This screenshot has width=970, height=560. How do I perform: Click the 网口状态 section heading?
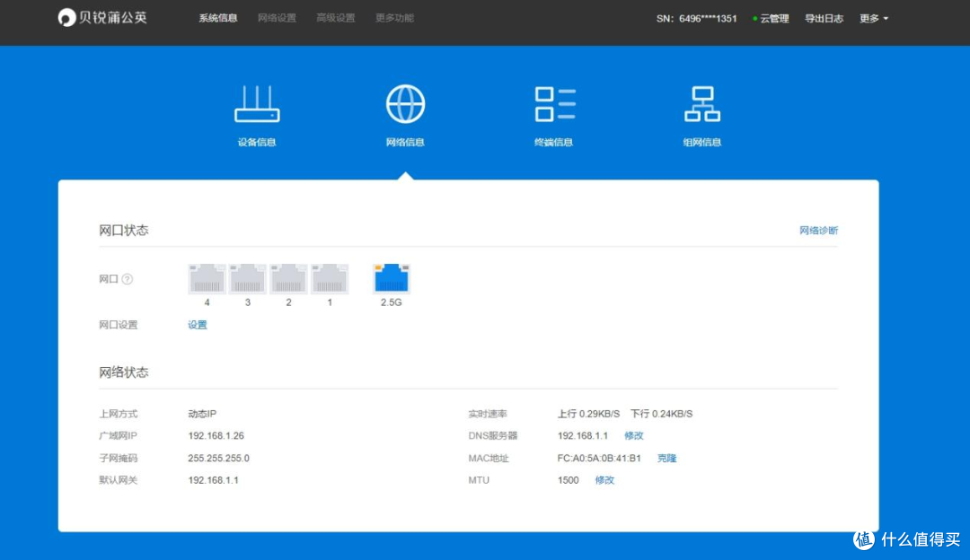(124, 231)
